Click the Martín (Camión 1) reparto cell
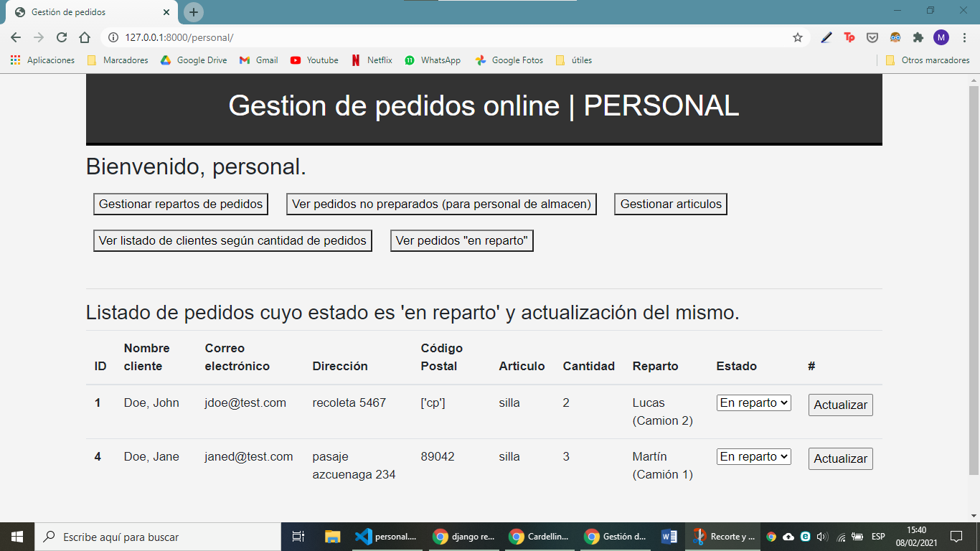Screen dimensions: 980x551 click(x=663, y=466)
